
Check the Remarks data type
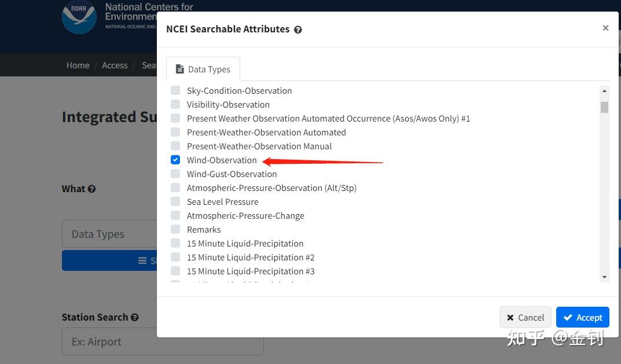[x=175, y=230]
